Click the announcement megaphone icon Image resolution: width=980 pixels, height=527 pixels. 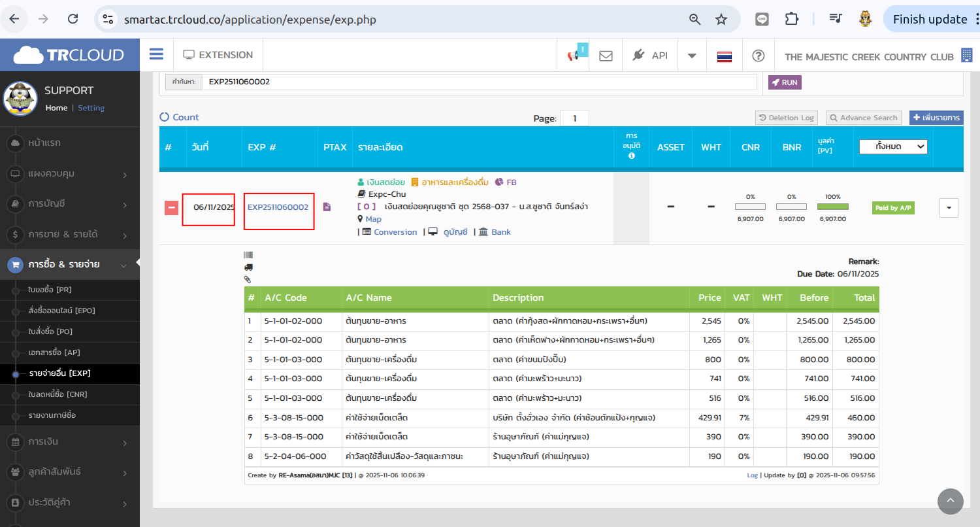click(574, 56)
